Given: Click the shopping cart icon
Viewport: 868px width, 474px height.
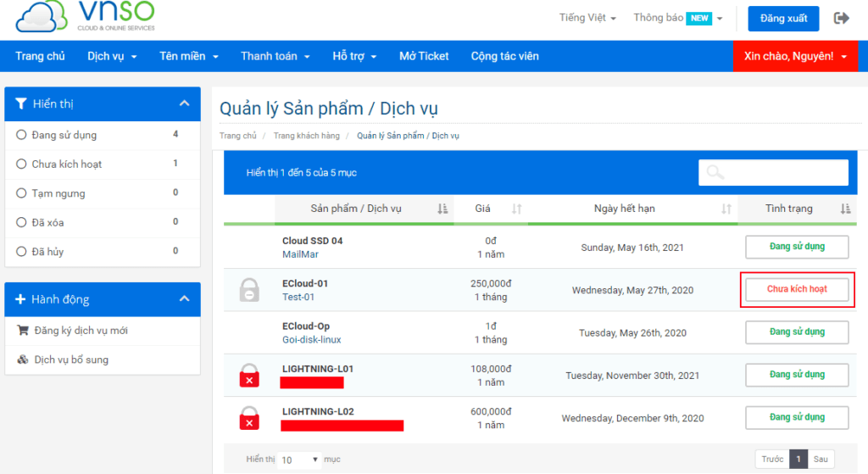Looking at the screenshot, I should (23, 330).
